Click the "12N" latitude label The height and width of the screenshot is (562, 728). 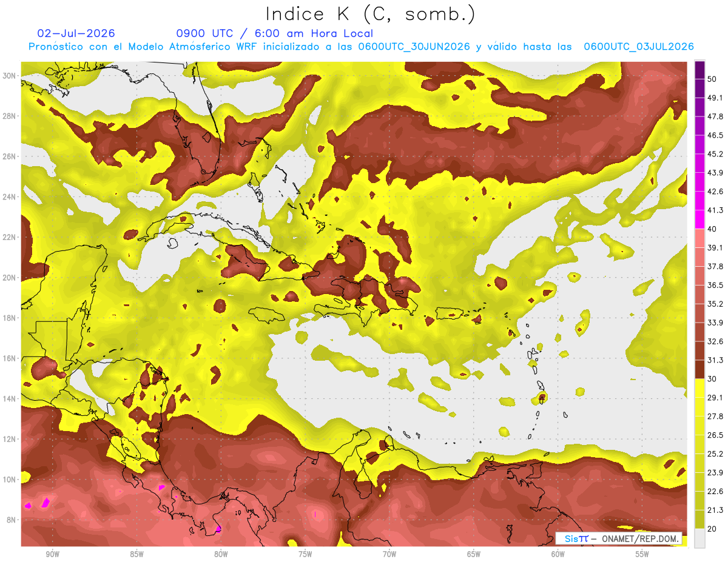[9, 439]
